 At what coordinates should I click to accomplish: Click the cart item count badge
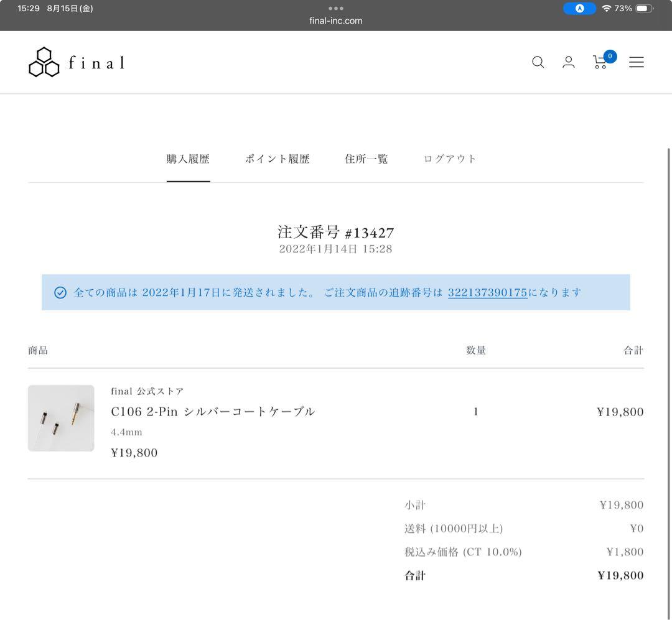point(610,56)
